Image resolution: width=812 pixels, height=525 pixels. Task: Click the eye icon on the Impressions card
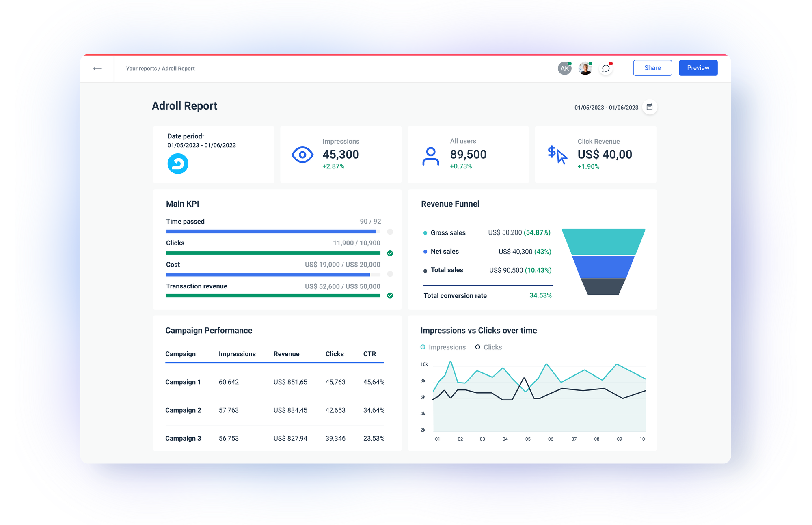pyautogui.click(x=302, y=155)
